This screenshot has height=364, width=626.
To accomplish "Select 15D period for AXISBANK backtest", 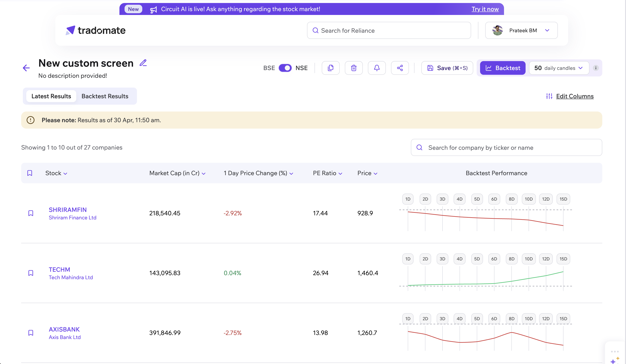I will 563,318.
